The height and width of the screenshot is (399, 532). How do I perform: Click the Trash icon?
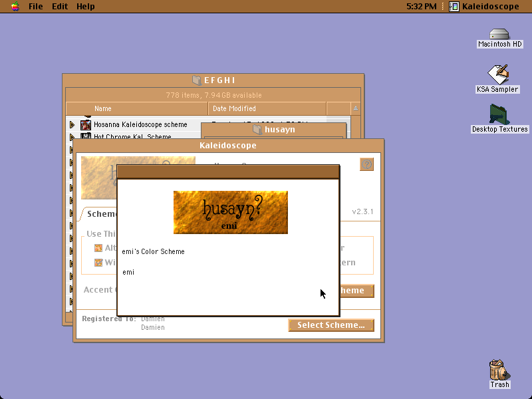click(499, 370)
